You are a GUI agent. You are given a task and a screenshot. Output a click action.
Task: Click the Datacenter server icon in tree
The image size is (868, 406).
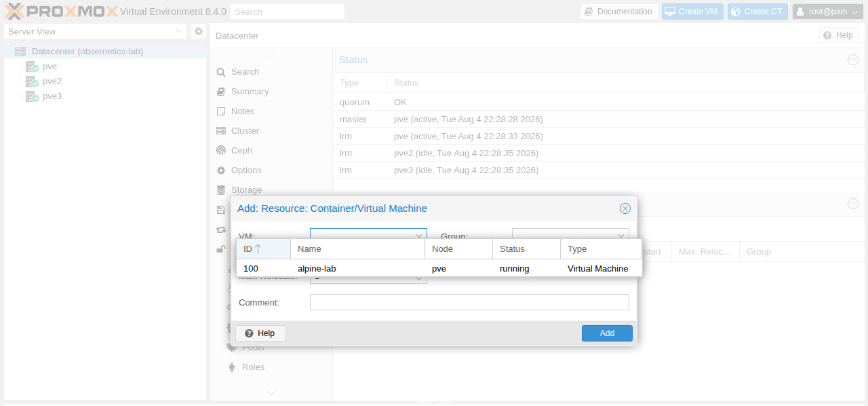click(20, 51)
